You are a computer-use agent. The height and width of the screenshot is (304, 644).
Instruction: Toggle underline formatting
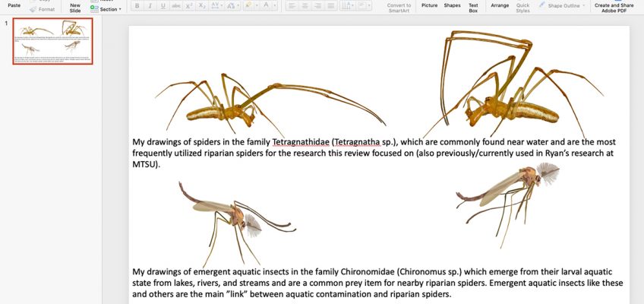coord(163,6)
